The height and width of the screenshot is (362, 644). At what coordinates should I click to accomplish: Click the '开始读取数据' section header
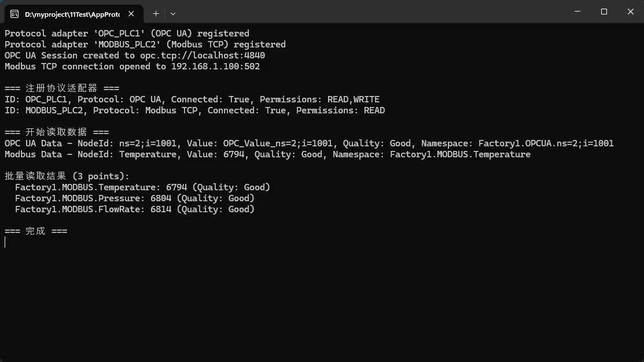coord(56,132)
